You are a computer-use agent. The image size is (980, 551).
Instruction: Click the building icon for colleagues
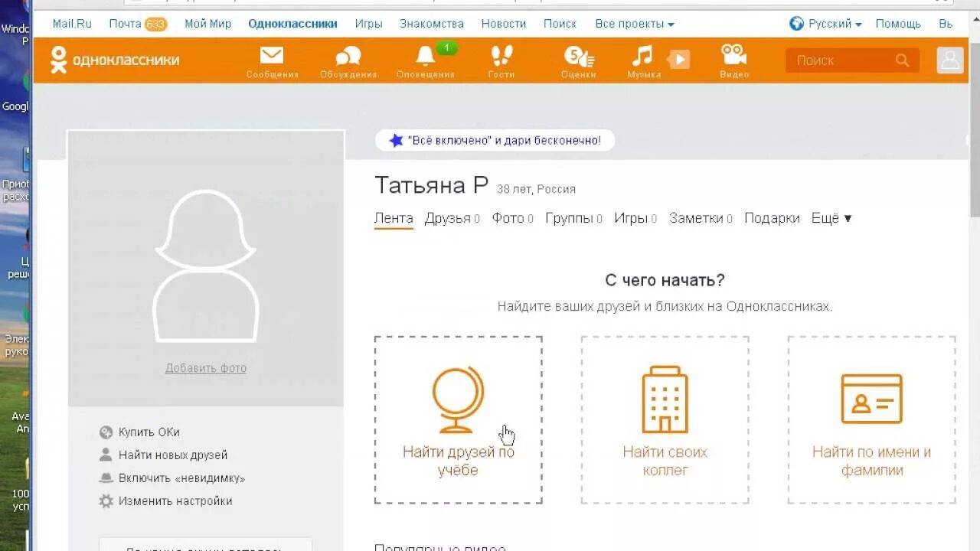click(x=665, y=399)
